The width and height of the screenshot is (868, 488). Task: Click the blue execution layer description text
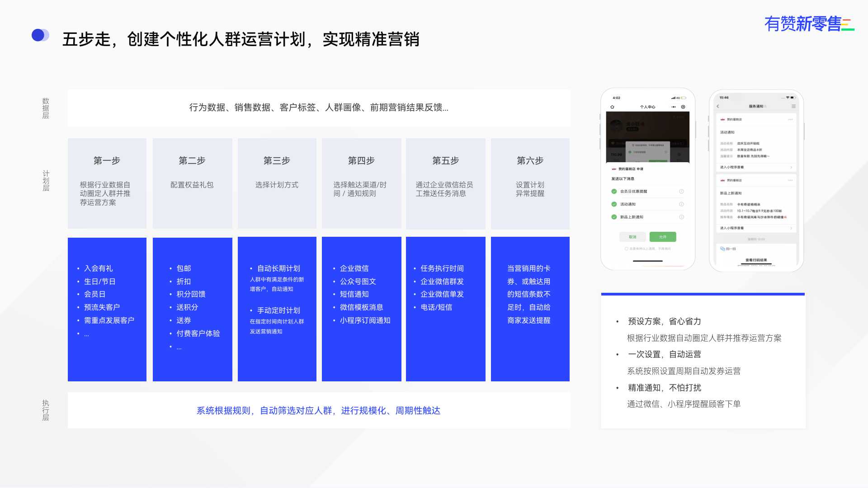pyautogui.click(x=318, y=410)
